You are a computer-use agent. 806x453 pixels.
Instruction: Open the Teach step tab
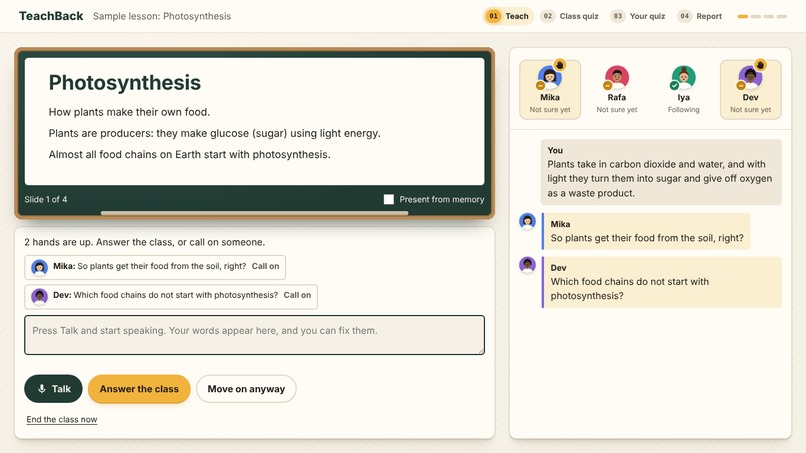tap(508, 16)
